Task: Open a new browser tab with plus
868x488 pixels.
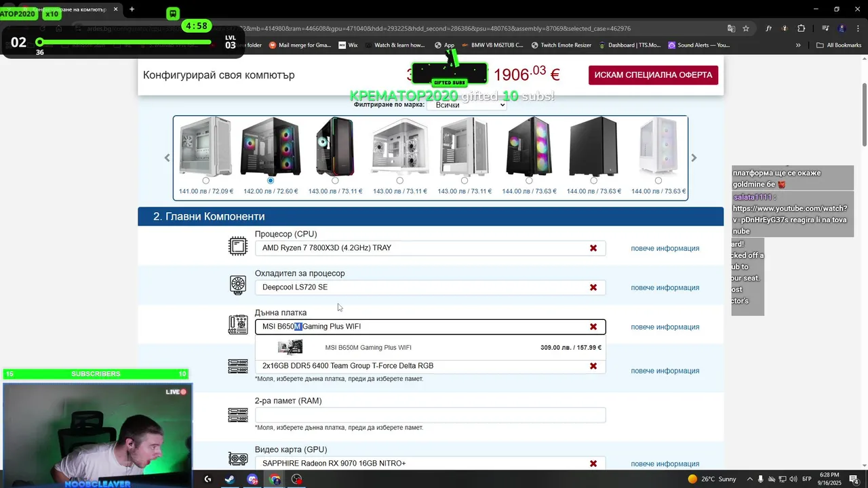Action: (x=132, y=9)
